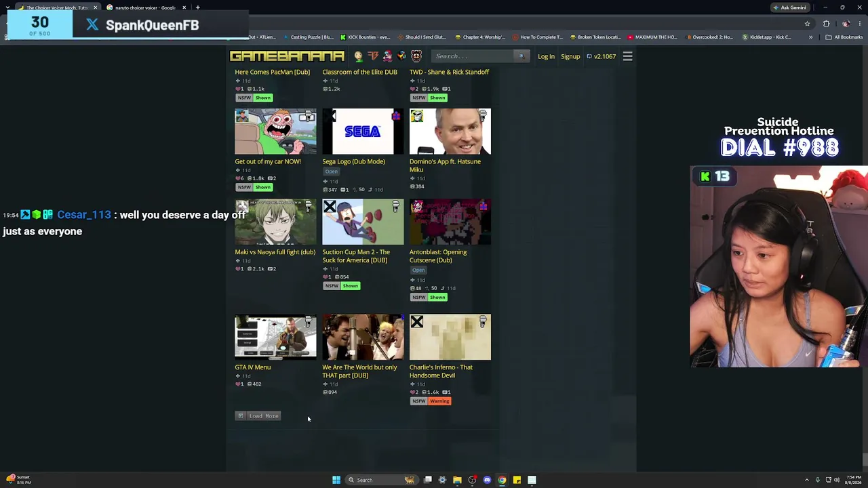This screenshot has width=868, height=488.
Task: Open a new browser tab
Action: [197, 7]
